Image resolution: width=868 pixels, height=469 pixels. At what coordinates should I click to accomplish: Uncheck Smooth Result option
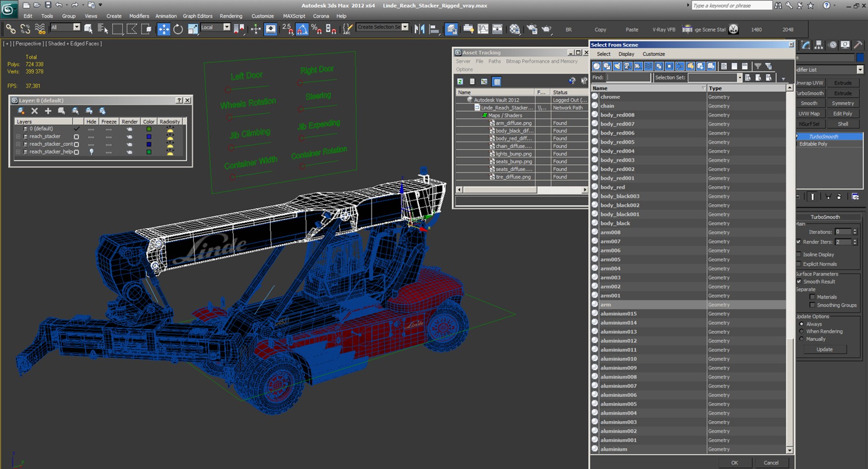click(x=799, y=281)
